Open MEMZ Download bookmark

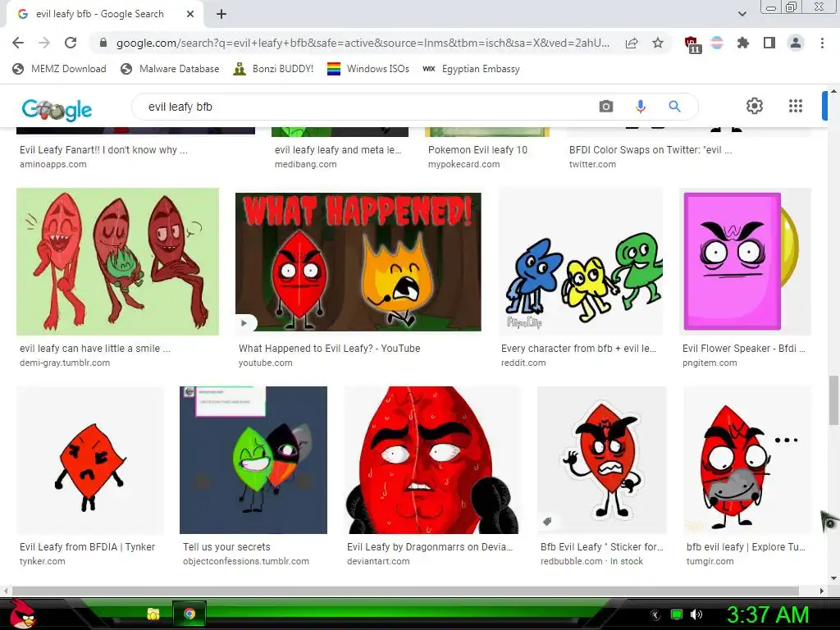[x=59, y=69]
